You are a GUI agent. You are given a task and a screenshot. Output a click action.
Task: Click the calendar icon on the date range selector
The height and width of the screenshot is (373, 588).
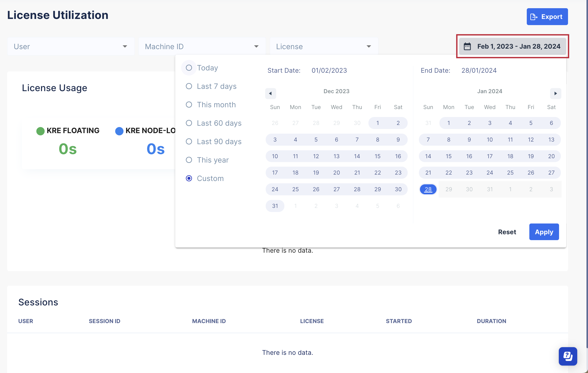[x=467, y=46]
